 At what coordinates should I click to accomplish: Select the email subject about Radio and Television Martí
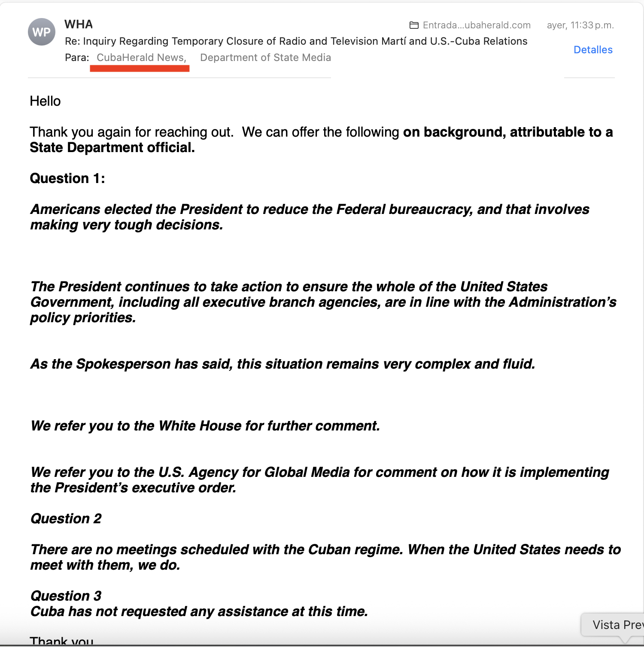[296, 41]
